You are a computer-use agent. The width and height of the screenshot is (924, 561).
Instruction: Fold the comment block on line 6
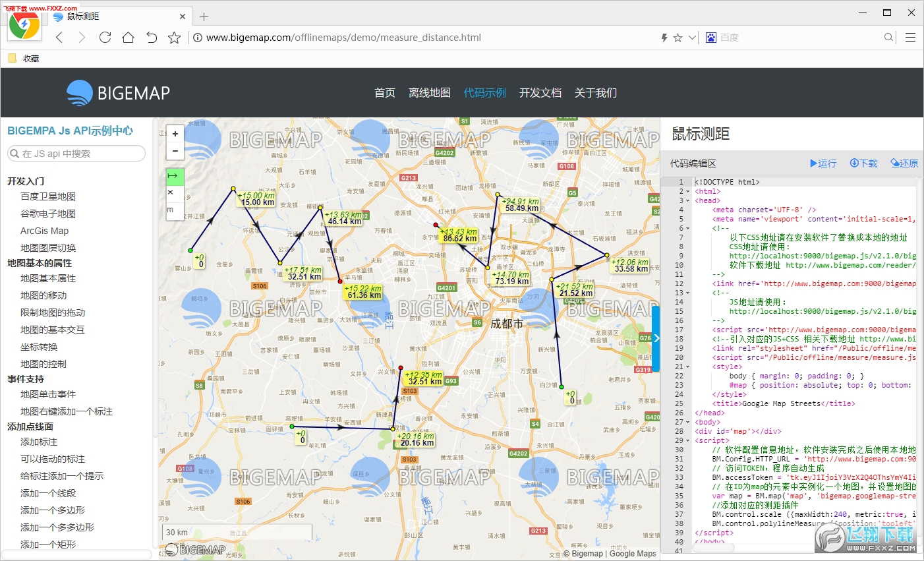(x=688, y=228)
